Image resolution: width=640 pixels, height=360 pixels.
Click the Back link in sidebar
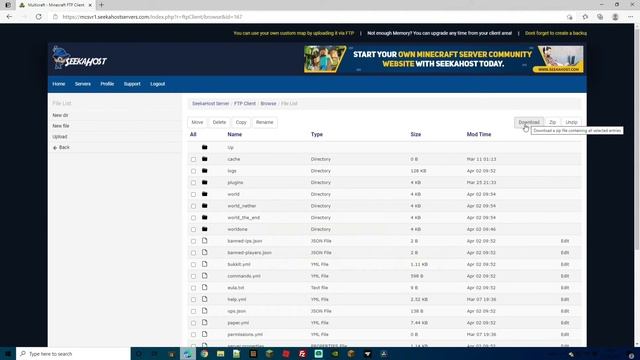click(x=61, y=147)
